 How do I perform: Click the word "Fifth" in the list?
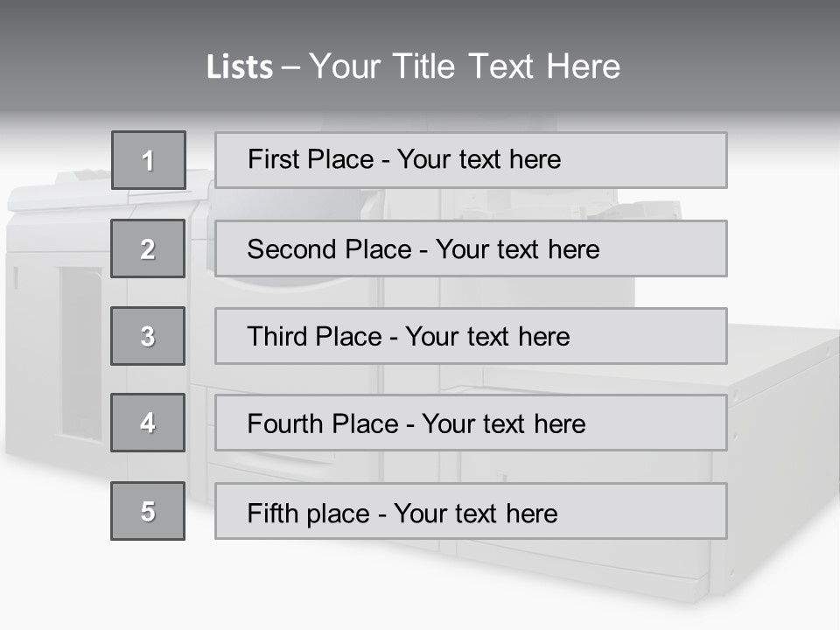pyautogui.click(x=272, y=513)
